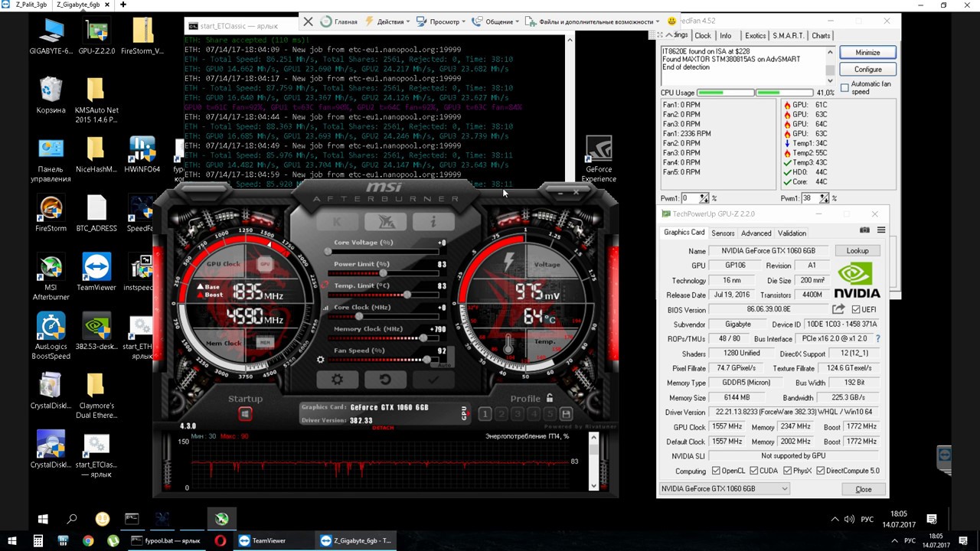This screenshot has width=980, height=551.
Task: Open GPU-Z hamburger menu icon
Action: point(881,230)
